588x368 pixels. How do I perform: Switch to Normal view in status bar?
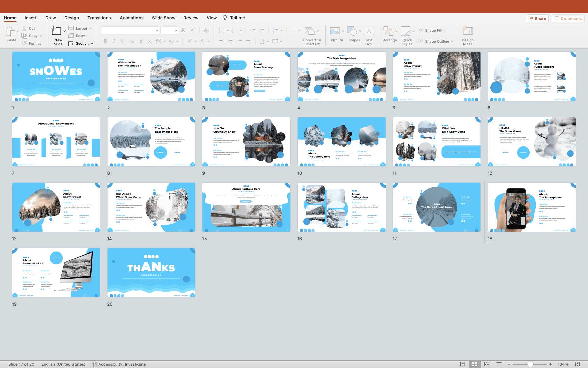point(462,364)
